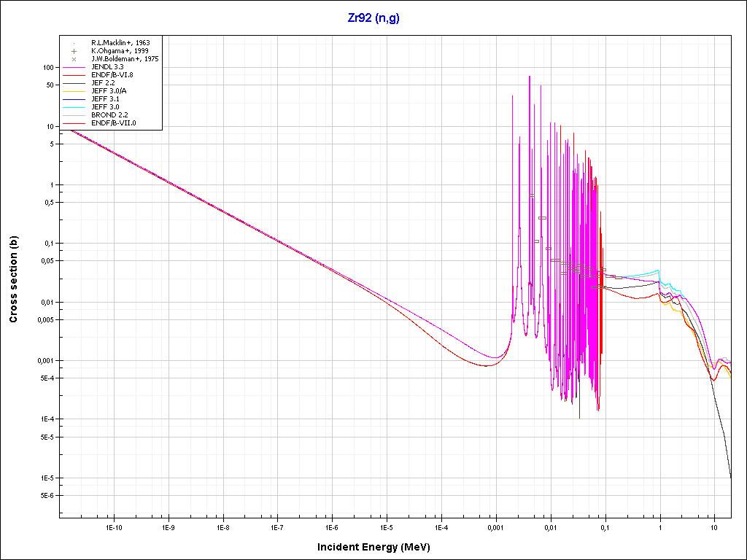
Task: Pick the orange JEFF 3.0/A legend line
Action: click(x=74, y=91)
